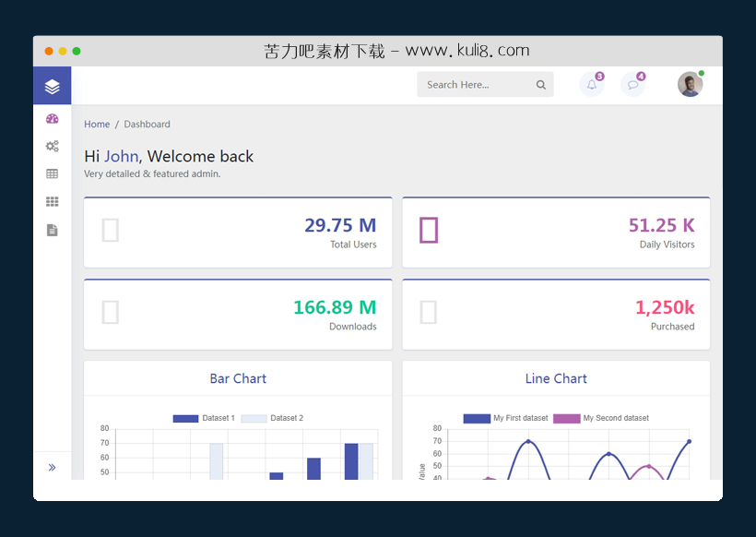
Task: Click the layers logo icon in sidebar
Action: [52, 86]
